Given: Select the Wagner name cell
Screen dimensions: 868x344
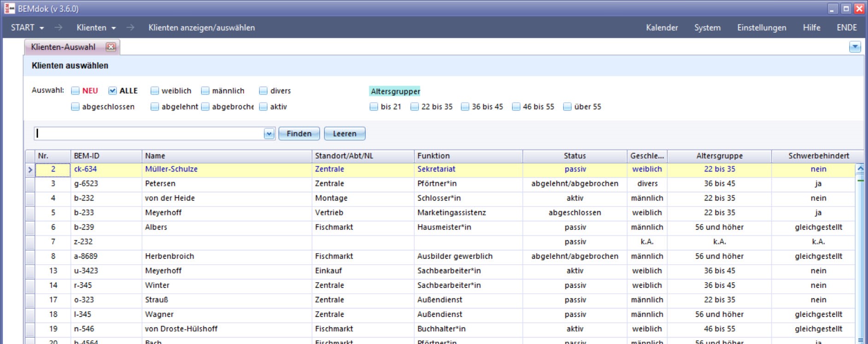Looking at the screenshot, I should pyautogui.click(x=227, y=314).
